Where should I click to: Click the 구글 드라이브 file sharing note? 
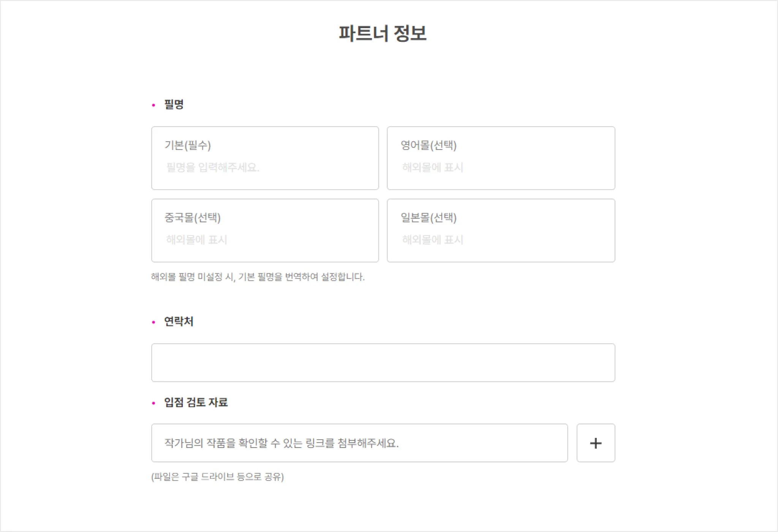tap(217, 477)
